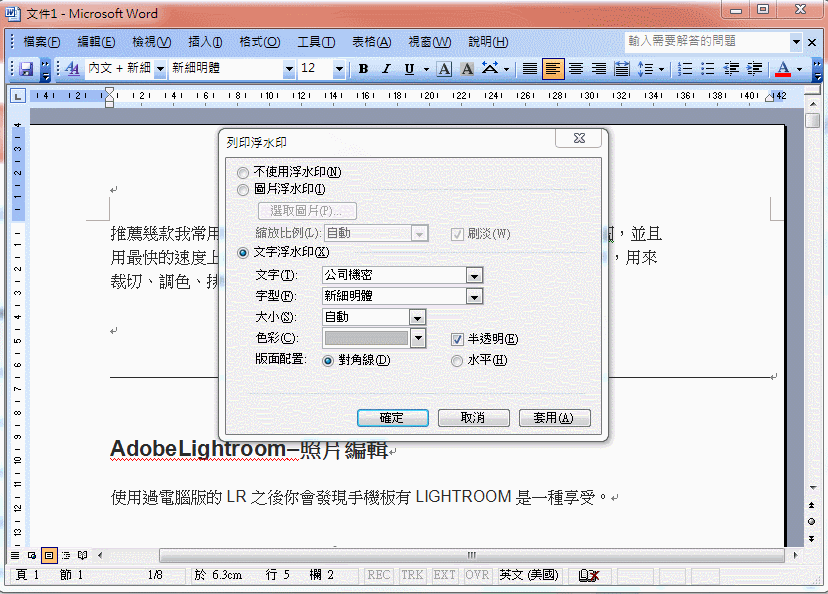Open the watermark Color dropdown arrow
This screenshot has height=594, width=828.
point(418,338)
